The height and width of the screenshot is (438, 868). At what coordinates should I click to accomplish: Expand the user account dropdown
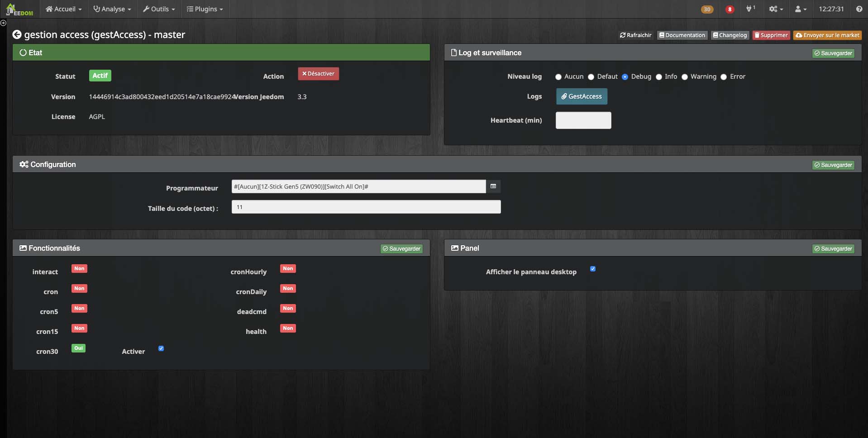coord(801,9)
